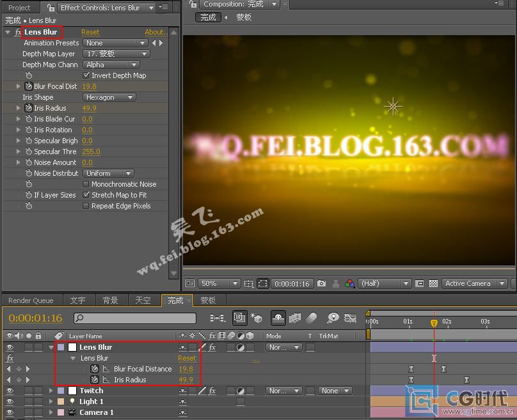This screenshot has width=517, height=420.
Task: Open the Depth Map Channel Alpha dropdown
Action: [111, 65]
